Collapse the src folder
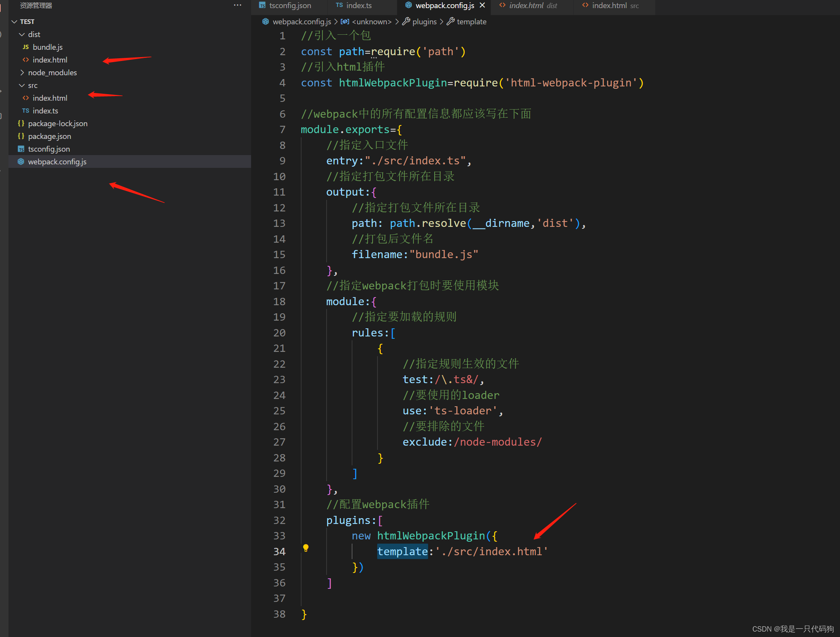840x637 pixels. pyautogui.click(x=22, y=85)
